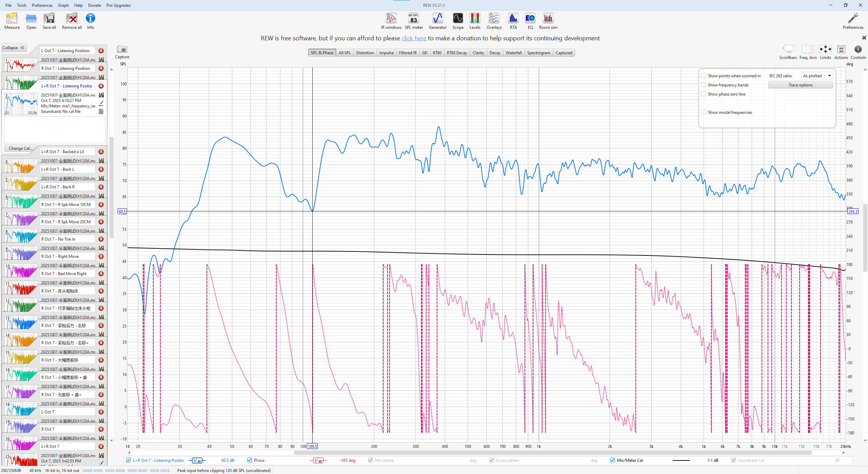
Task: Toggle the Phase trace checkbox
Action: coord(250,460)
